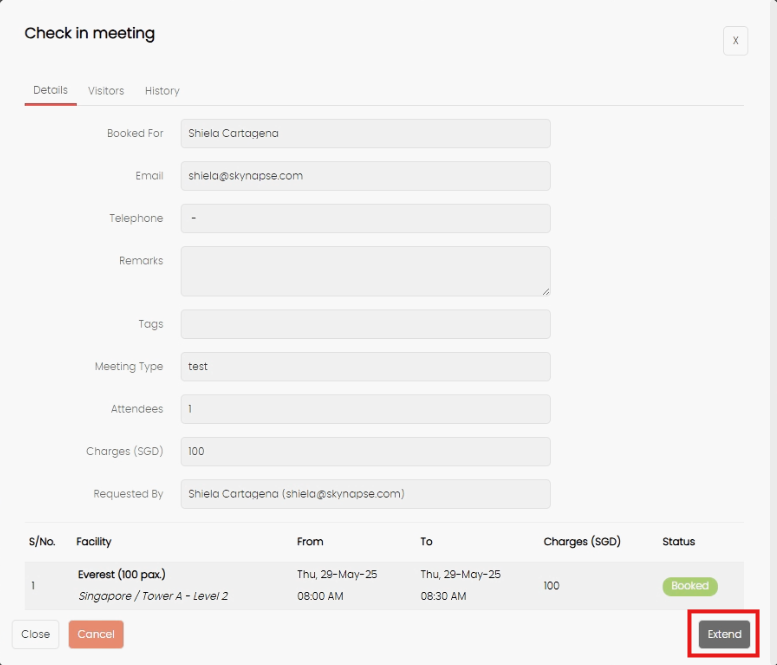This screenshot has width=777, height=665.
Task: Click the Facility column header
Action: click(x=94, y=542)
